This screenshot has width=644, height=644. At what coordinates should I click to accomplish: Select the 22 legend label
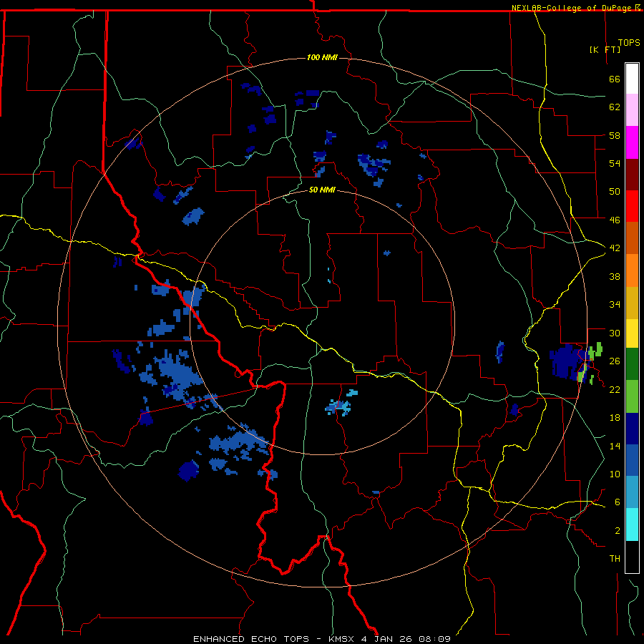615,389
